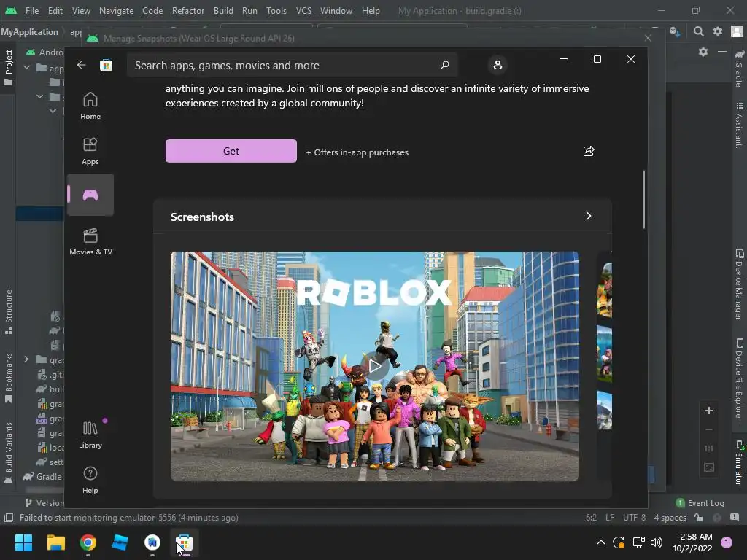Toggle the Bookmarks tool window tab
This screenshot has width=747, height=560.
[x=8, y=378]
